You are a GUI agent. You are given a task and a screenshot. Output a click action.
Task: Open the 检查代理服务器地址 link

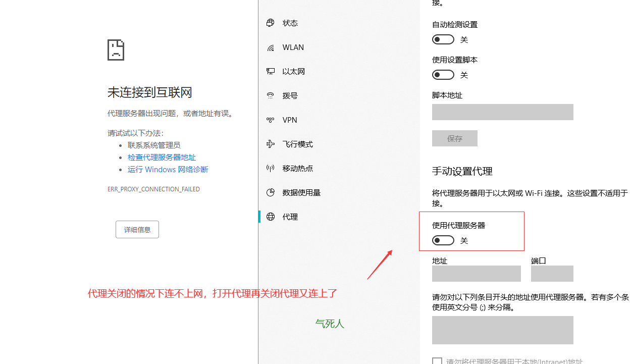click(162, 158)
